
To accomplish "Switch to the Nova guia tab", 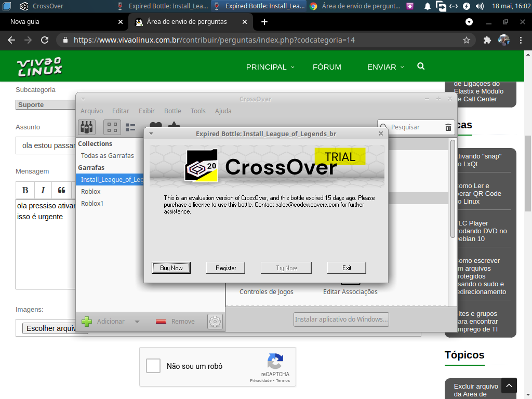I will (64, 22).
